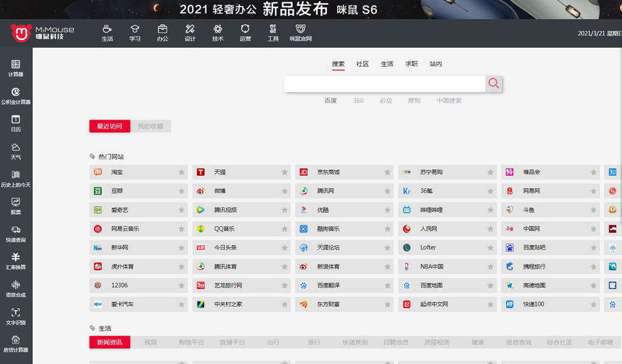
Task: Select the 直播平台 category tab
Action: pos(232,342)
